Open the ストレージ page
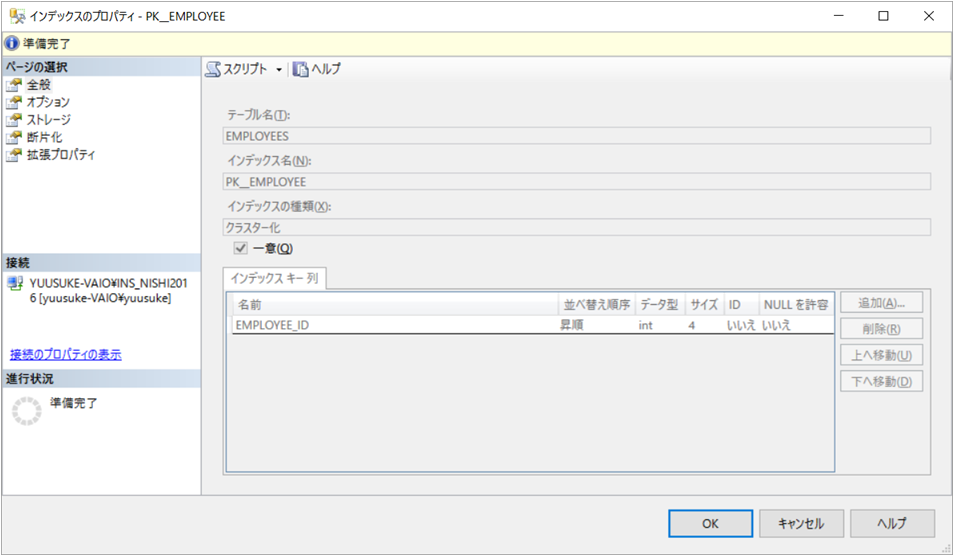Viewport: 954px width, 556px height. (49, 120)
